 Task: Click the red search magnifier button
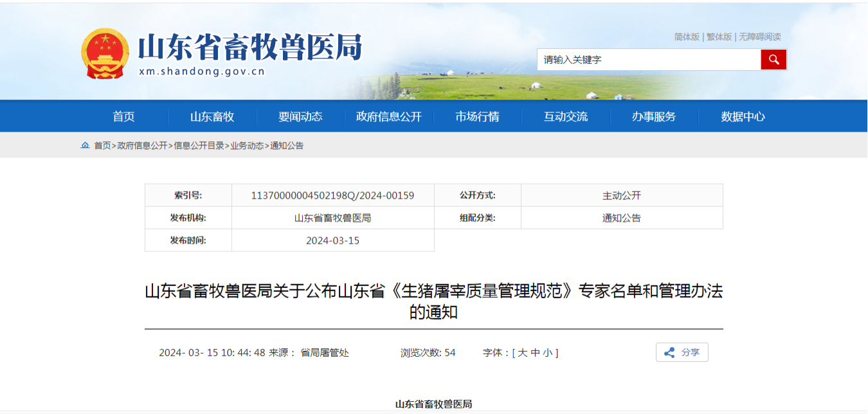(x=773, y=60)
